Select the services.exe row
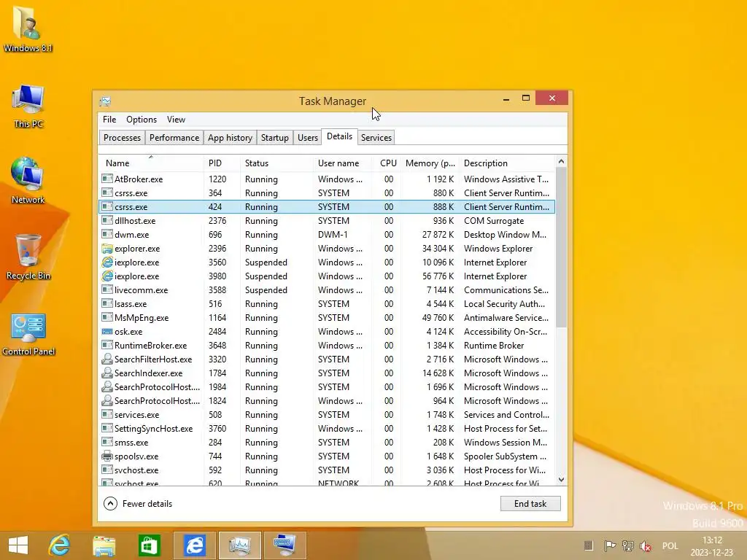The width and height of the screenshot is (747, 560). (327, 415)
